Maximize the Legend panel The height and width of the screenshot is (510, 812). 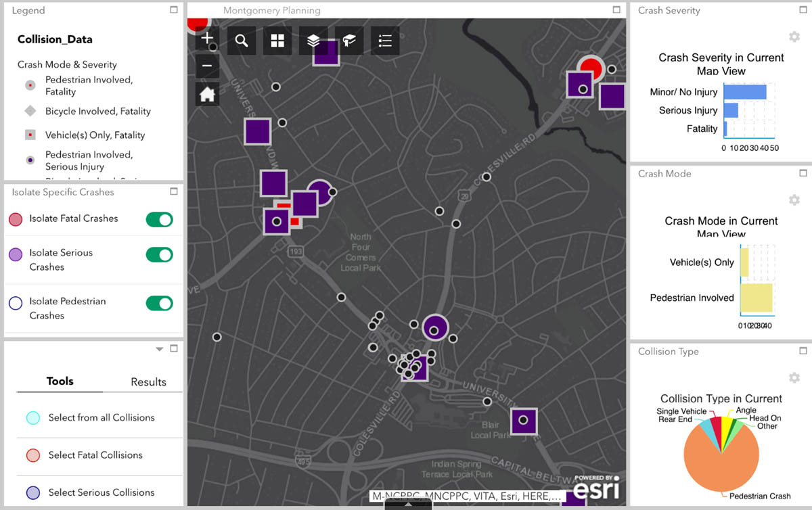point(174,10)
